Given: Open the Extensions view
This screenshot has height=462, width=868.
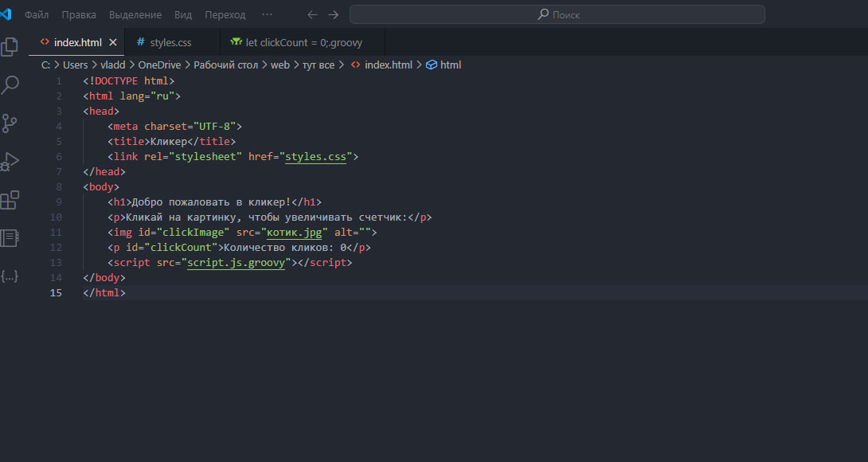Looking at the screenshot, I should pyautogui.click(x=10, y=200).
